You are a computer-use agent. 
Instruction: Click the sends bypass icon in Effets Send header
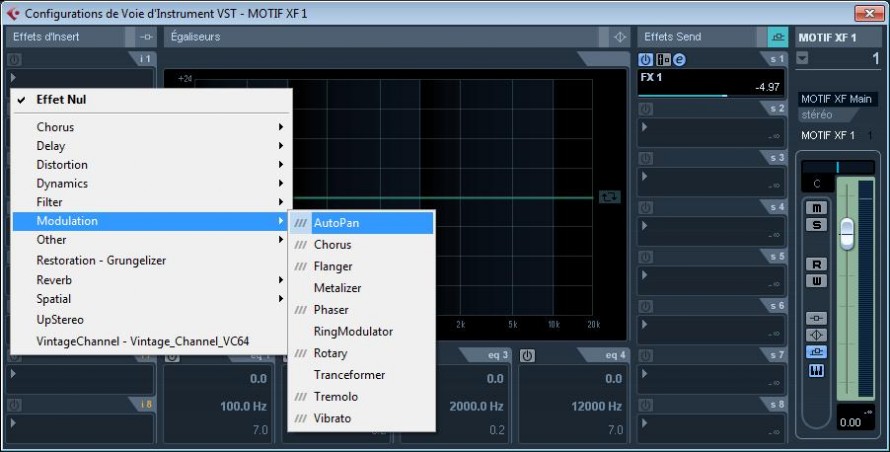tap(777, 37)
